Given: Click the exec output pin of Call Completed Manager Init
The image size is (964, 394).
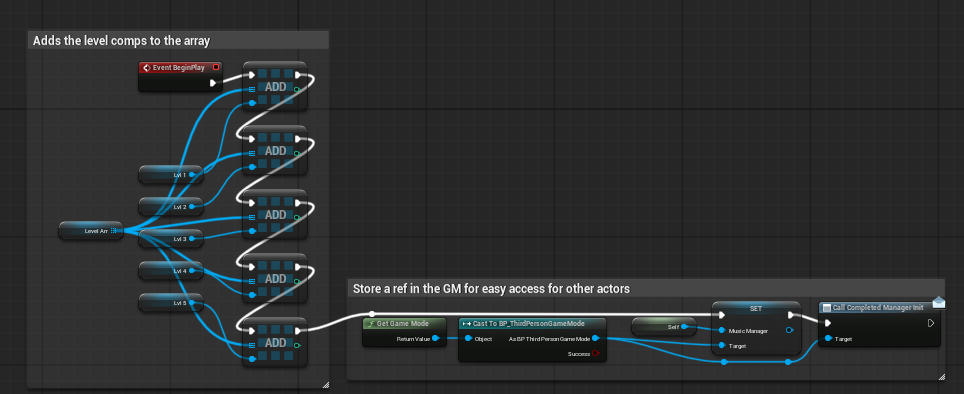Looking at the screenshot, I should (x=931, y=323).
